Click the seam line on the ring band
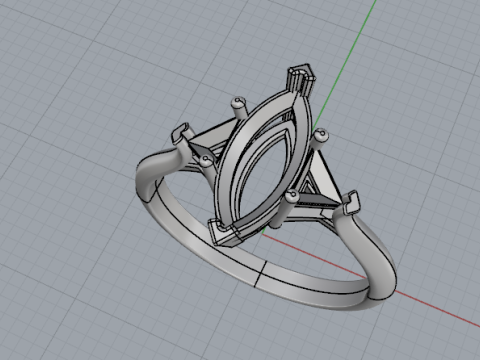480x360 pixels. pyautogui.click(x=260, y=274)
